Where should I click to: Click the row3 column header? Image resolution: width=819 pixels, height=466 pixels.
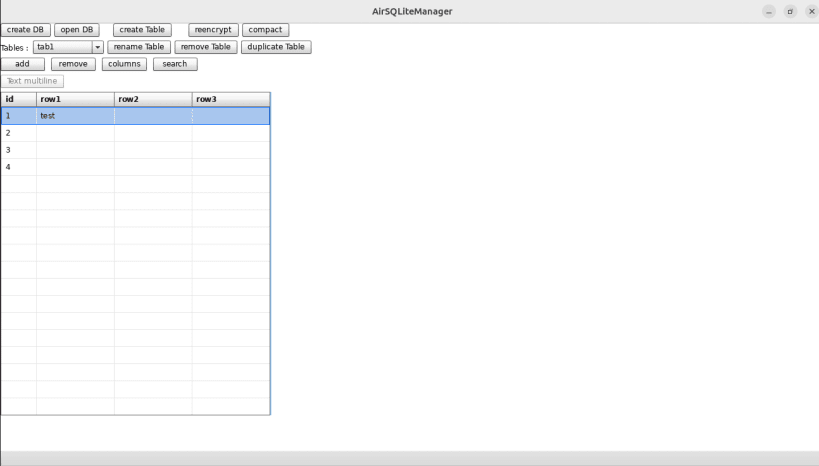pos(231,99)
